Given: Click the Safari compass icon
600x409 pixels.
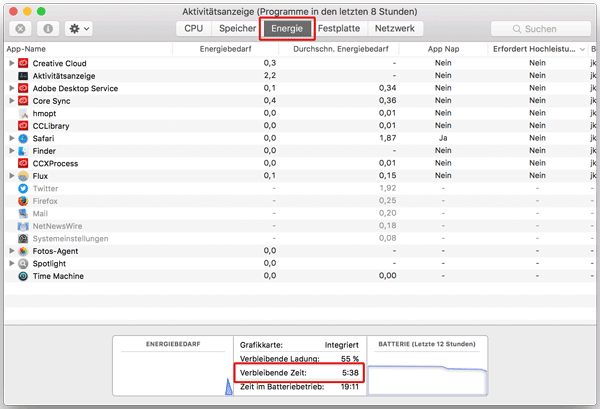Looking at the screenshot, I should click(x=23, y=138).
